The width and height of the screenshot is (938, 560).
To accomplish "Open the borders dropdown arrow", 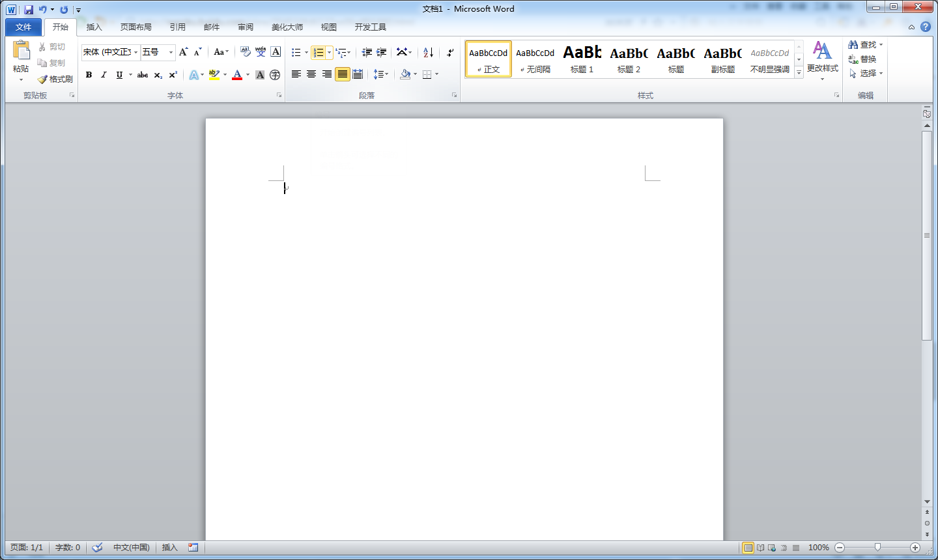I will (x=436, y=74).
